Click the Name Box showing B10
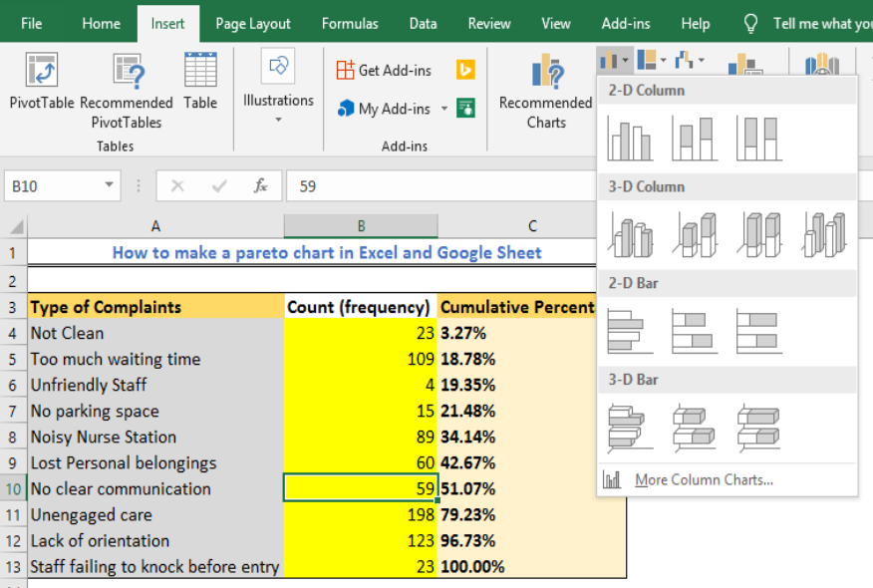 click(62, 185)
